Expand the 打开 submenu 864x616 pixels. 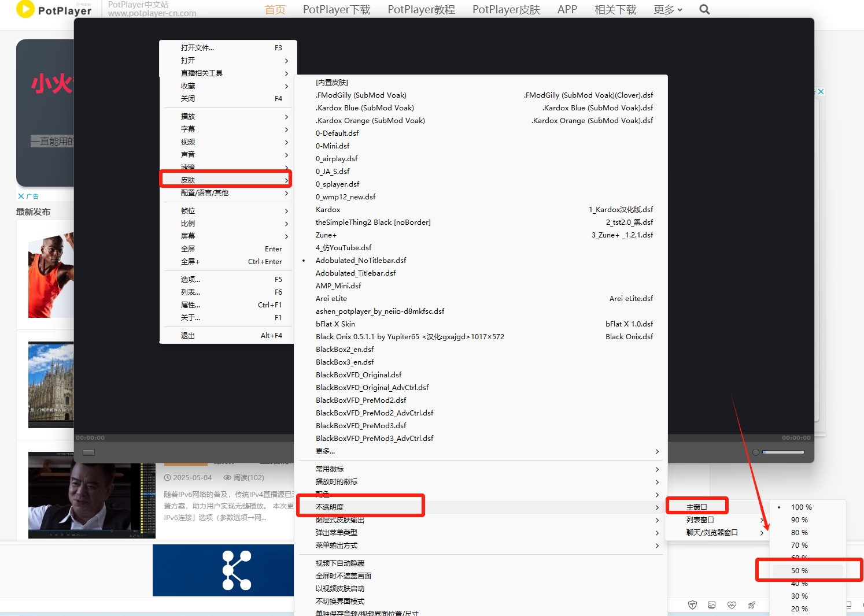coord(227,61)
